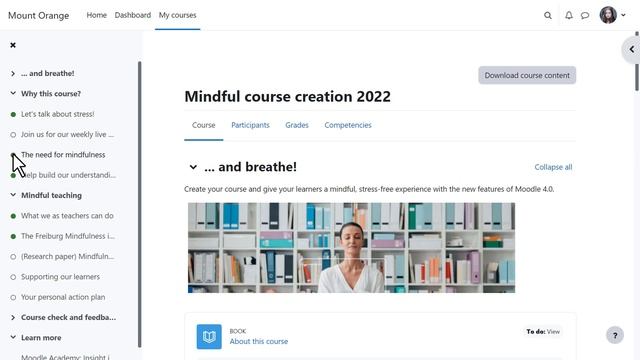Click completion dot for Help build our understanding
This screenshot has width=640, height=360.
13,175
